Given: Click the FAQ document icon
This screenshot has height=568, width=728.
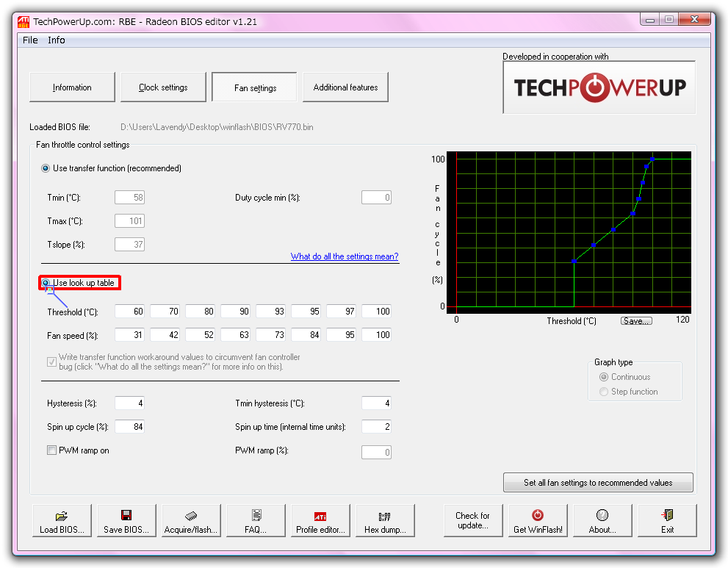Looking at the screenshot, I should 256,515.
